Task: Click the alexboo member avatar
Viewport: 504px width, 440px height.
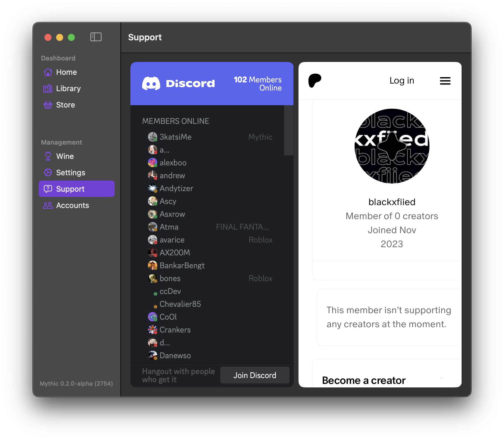Action: click(152, 162)
